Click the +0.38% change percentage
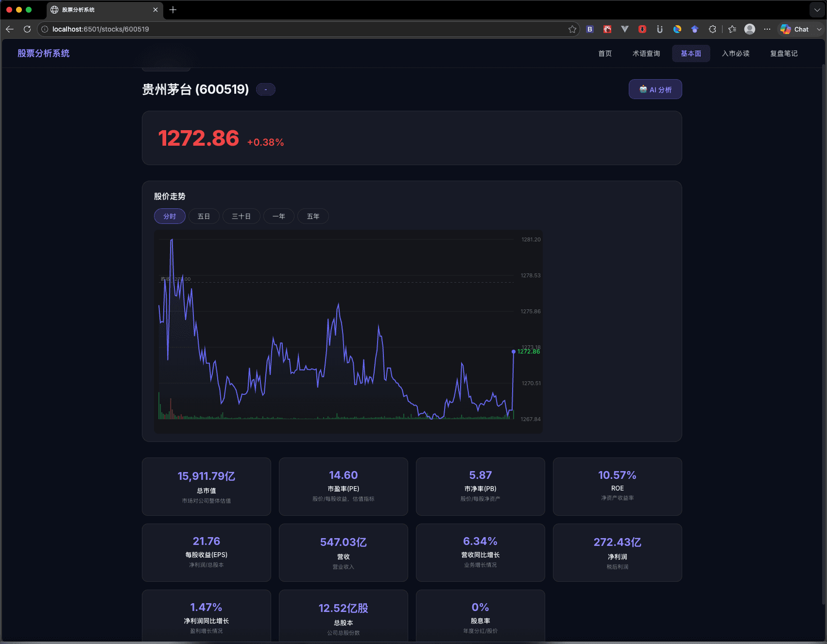827x644 pixels. [265, 142]
